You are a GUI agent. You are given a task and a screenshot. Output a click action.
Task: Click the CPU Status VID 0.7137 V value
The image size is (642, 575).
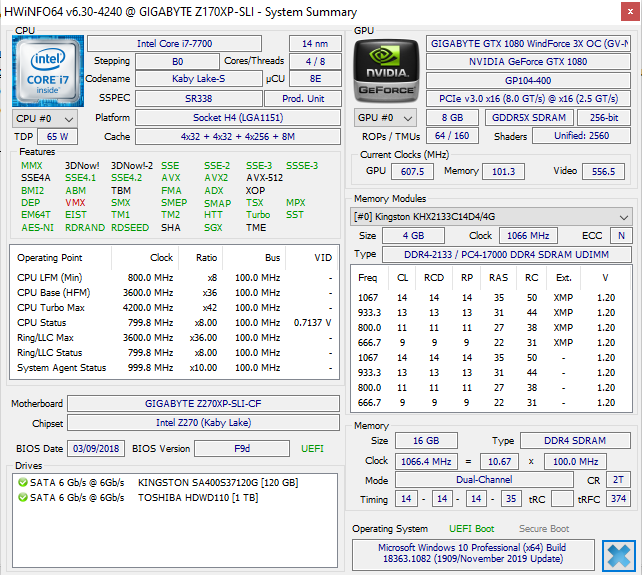coord(312,323)
